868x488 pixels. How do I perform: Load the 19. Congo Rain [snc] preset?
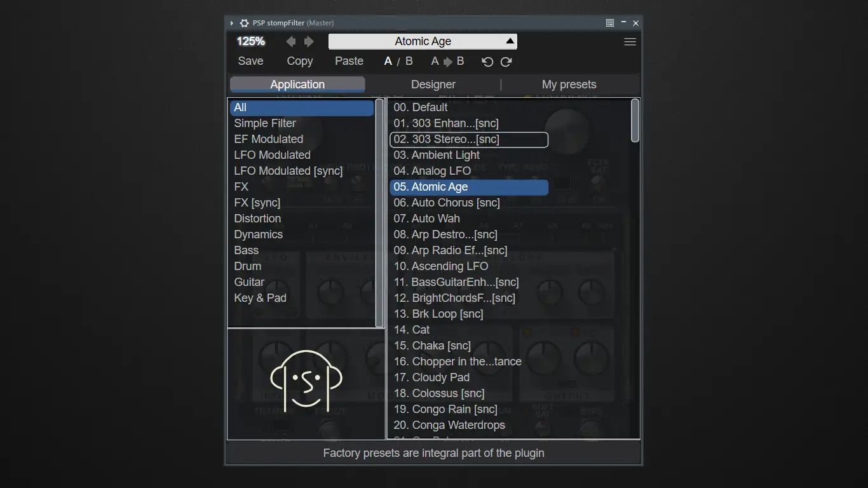pos(469,409)
